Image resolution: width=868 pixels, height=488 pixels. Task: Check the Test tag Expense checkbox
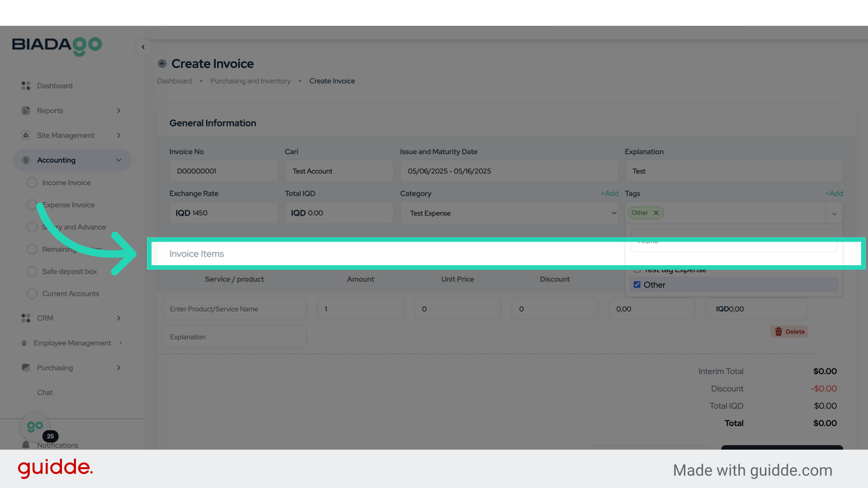pos(637,269)
